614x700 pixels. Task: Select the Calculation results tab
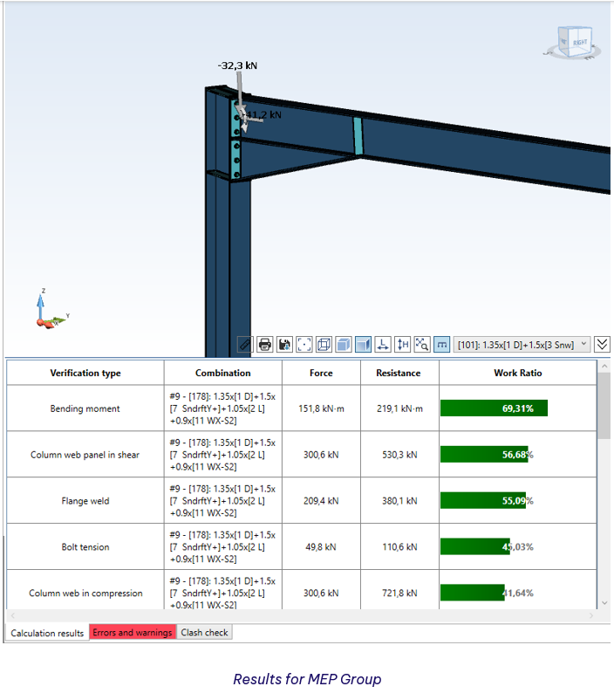(x=47, y=633)
